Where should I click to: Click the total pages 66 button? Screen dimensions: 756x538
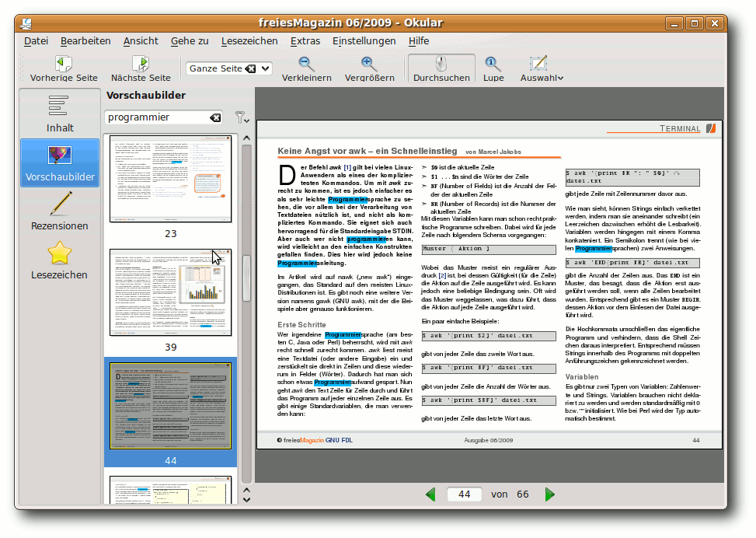click(x=523, y=494)
